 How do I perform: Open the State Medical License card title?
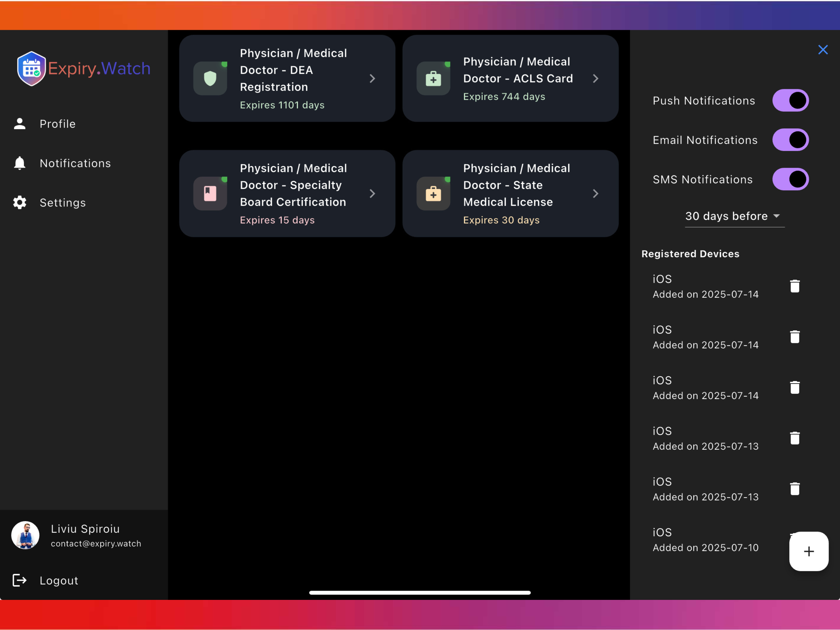[517, 185]
